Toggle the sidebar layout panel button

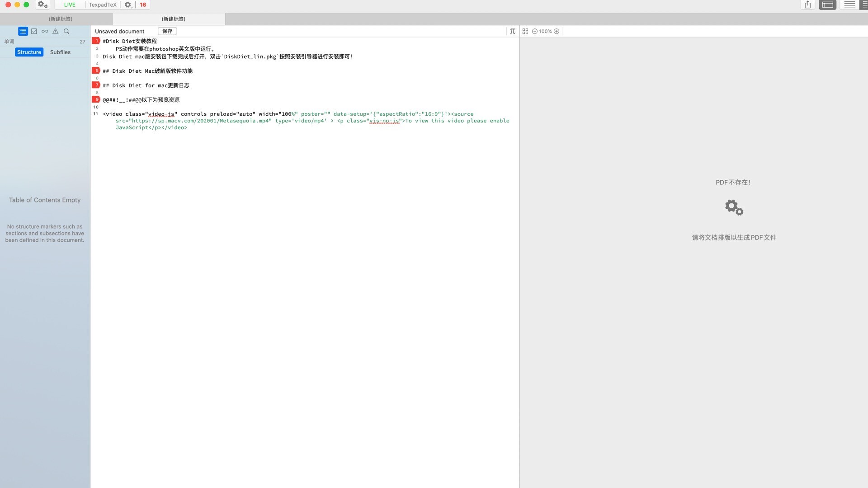pyautogui.click(x=828, y=5)
